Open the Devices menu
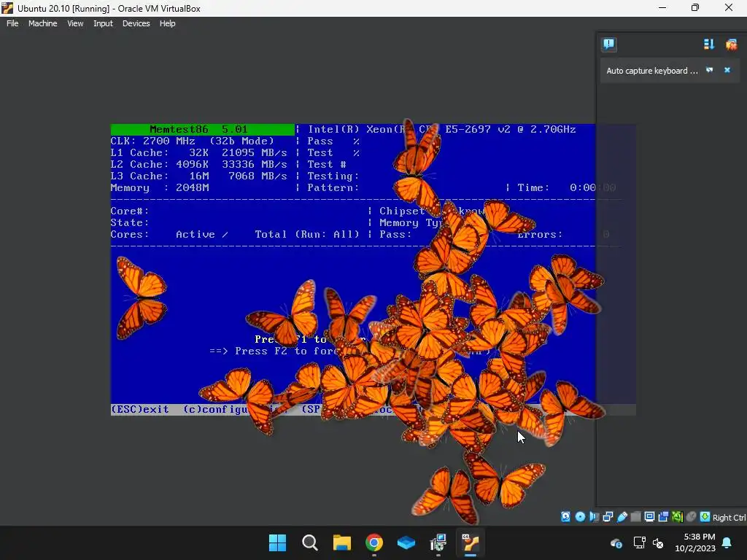Screen dimensions: 747x560 tap(136, 23)
